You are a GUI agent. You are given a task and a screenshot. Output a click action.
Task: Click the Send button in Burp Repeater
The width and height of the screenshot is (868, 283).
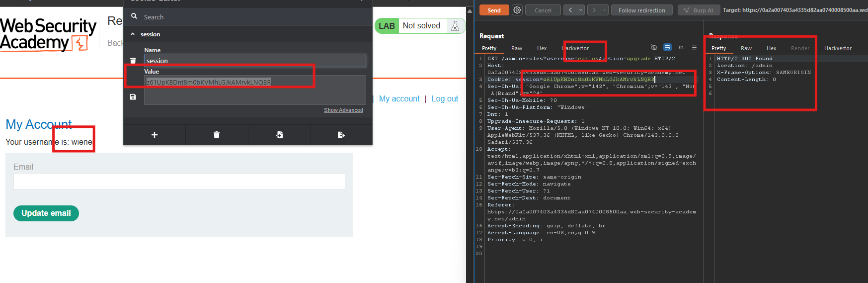pyautogui.click(x=494, y=10)
